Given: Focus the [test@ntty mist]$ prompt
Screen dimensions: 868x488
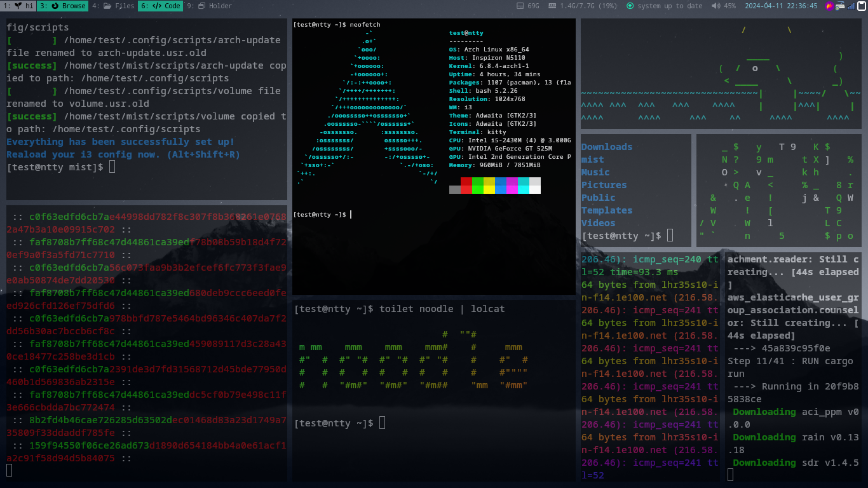Looking at the screenshot, I should 61,167.
